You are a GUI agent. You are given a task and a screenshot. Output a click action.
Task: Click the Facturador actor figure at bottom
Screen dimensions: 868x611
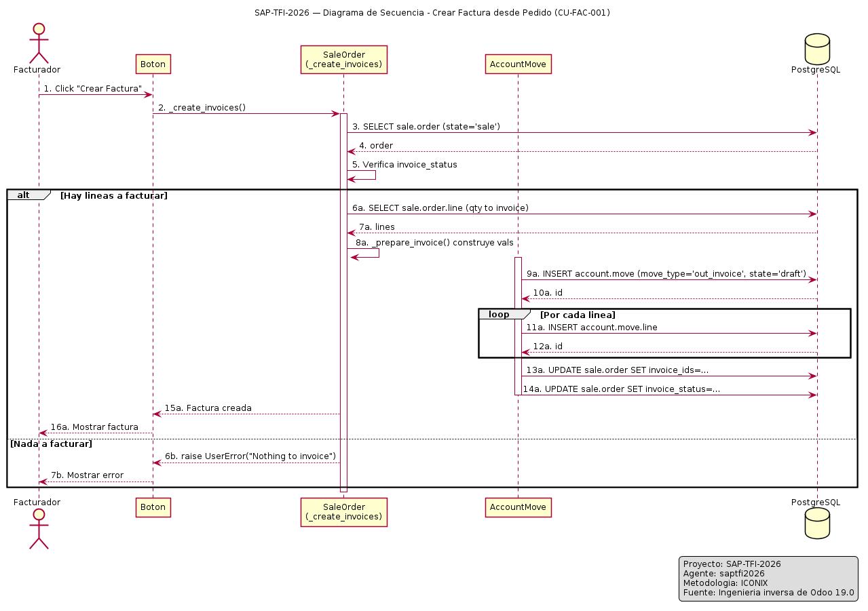pos(39,528)
